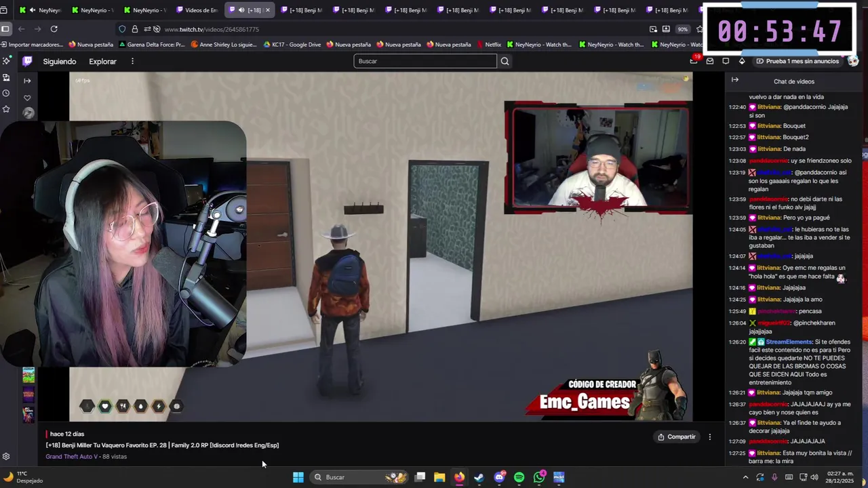Image resolution: width=868 pixels, height=488 pixels.
Task: Click the StreamElements username in chat
Action: tap(789, 342)
